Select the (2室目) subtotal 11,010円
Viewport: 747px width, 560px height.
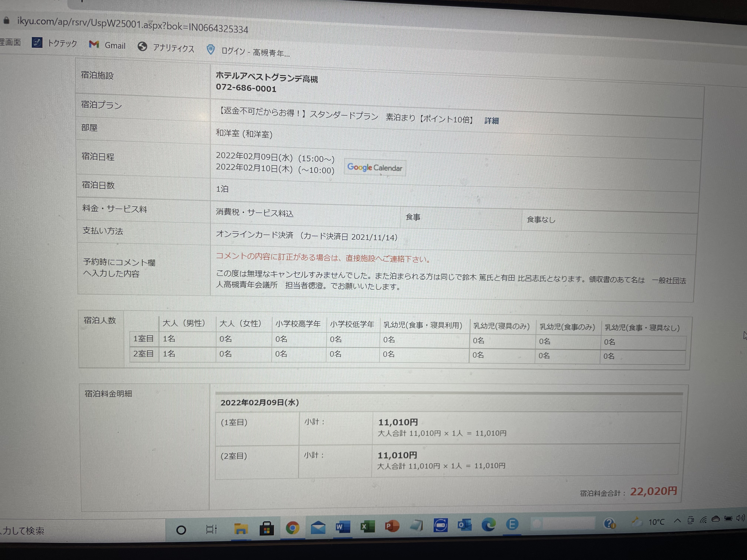pyautogui.click(x=397, y=455)
